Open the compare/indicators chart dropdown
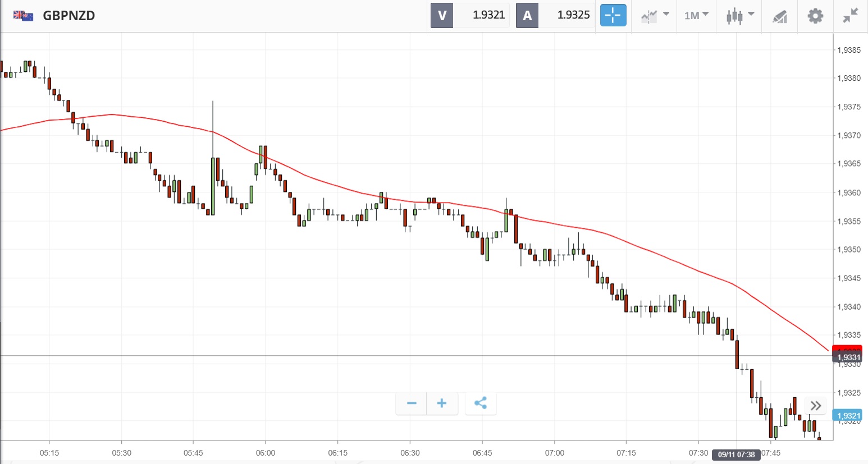The height and width of the screenshot is (464, 868). click(x=655, y=15)
